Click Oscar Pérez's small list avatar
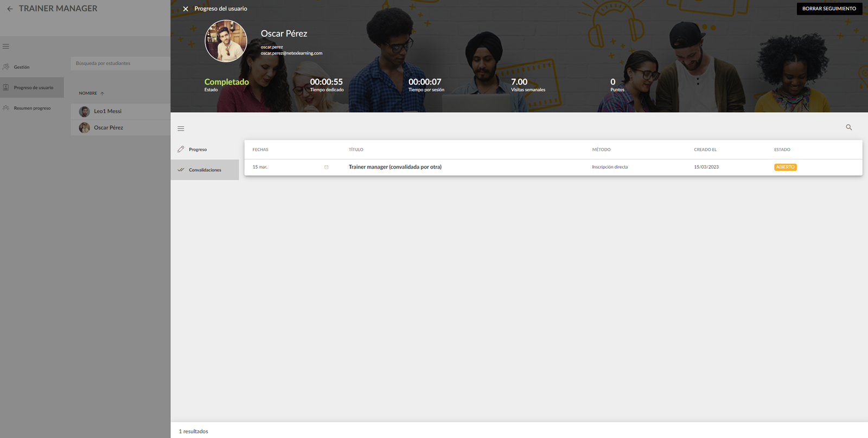 click(x=85, y=128)
